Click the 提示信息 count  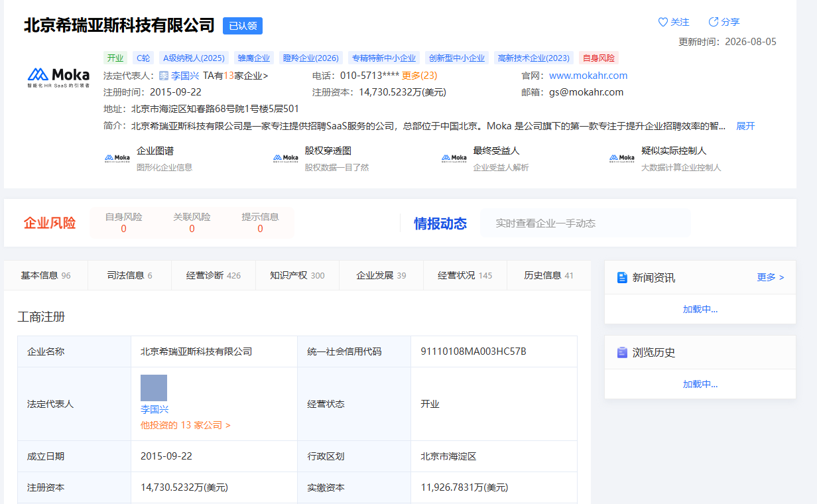[x=260, y=229]
